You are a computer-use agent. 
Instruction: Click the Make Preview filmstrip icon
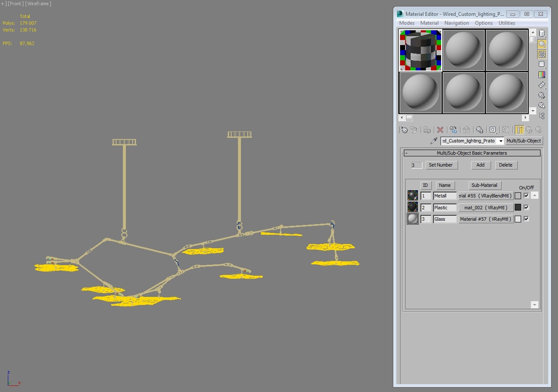[542, 85]
